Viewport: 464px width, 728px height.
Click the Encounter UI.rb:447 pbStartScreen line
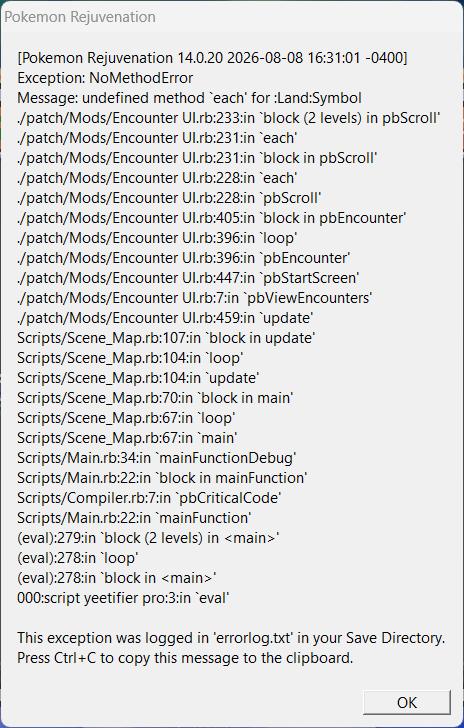[188, 278]
